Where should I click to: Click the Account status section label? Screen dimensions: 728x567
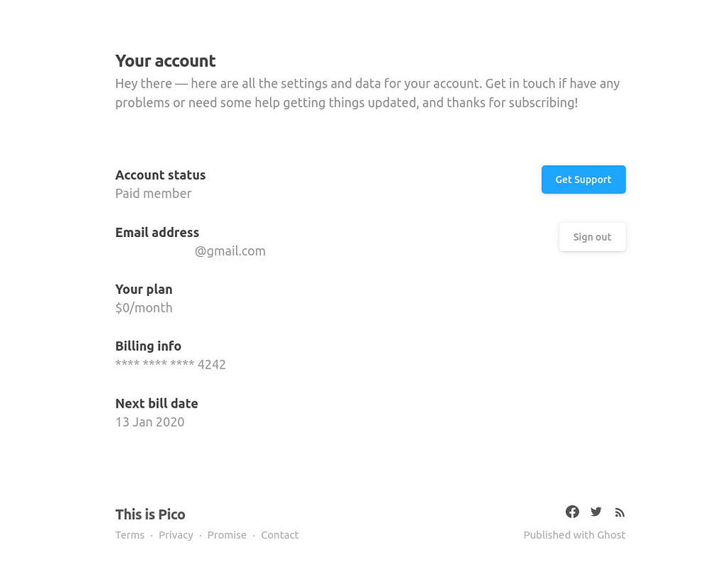point(160,175)
